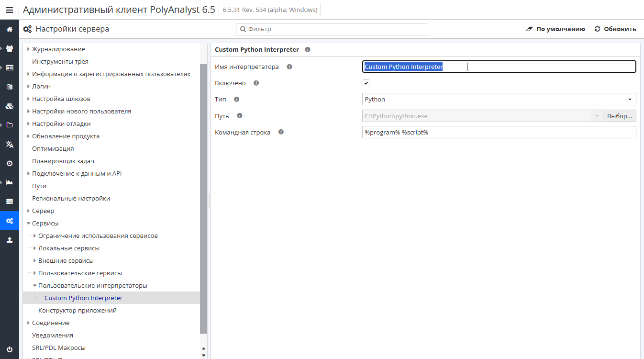The image size is (644, 359).
Task: Click the Имя интерпретатора text field
Action: click(499, 67)
